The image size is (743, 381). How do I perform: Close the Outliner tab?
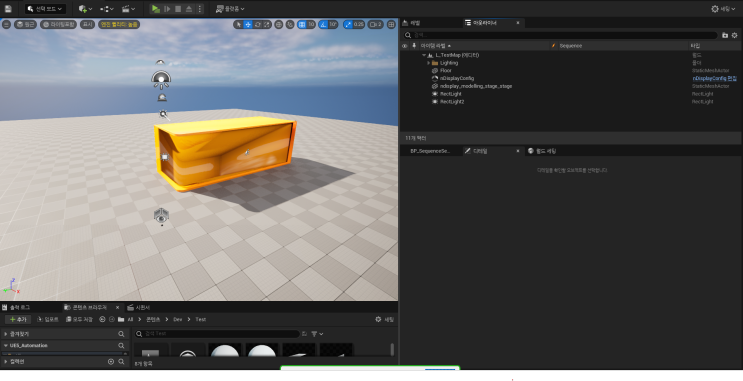(517, 23)
